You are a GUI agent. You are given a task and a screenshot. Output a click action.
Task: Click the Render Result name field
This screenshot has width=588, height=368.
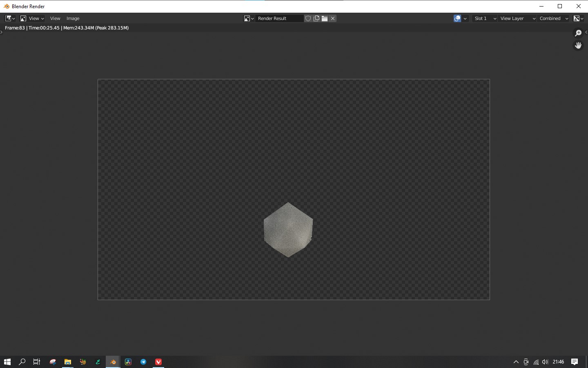[280, 18]
